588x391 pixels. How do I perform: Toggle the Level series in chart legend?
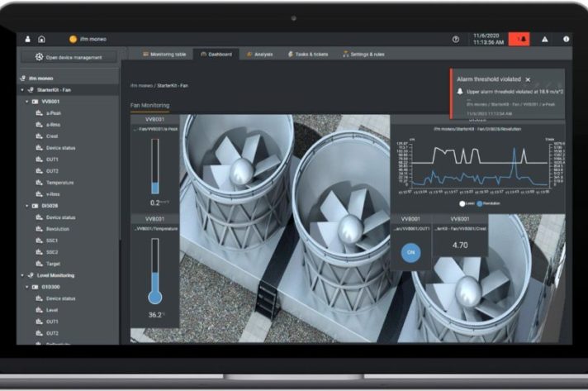(x=467, y=203)
